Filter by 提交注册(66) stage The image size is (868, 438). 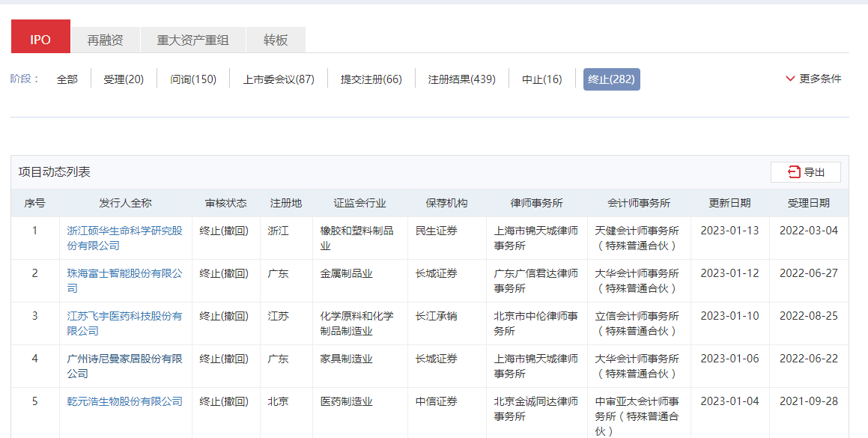point(371,79)
